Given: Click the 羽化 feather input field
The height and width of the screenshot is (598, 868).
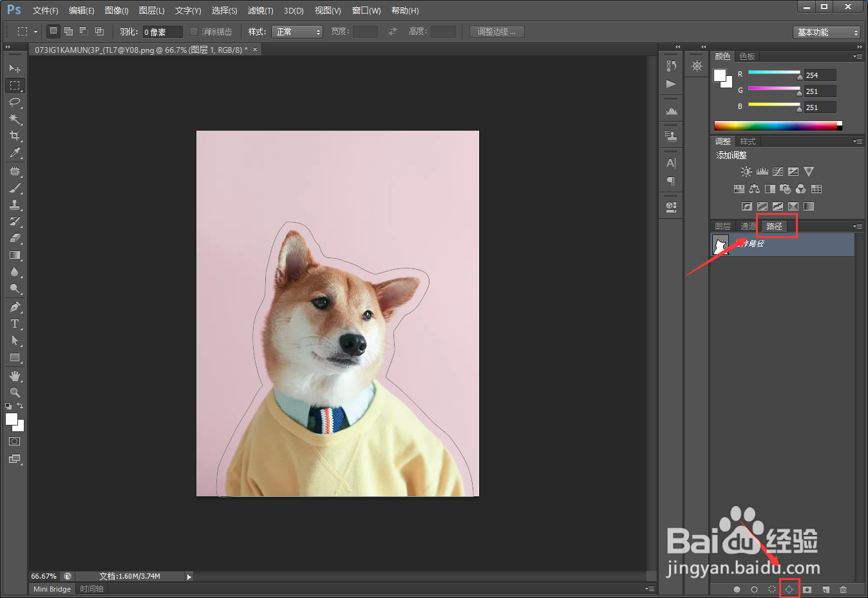Looking at the screenshot, I should click(162, 32).
